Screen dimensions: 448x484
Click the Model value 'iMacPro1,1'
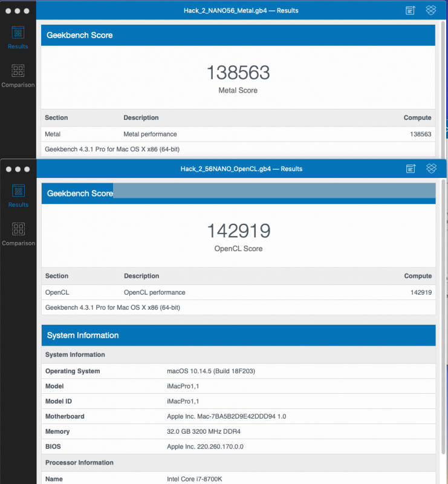(x=183, y=386)
